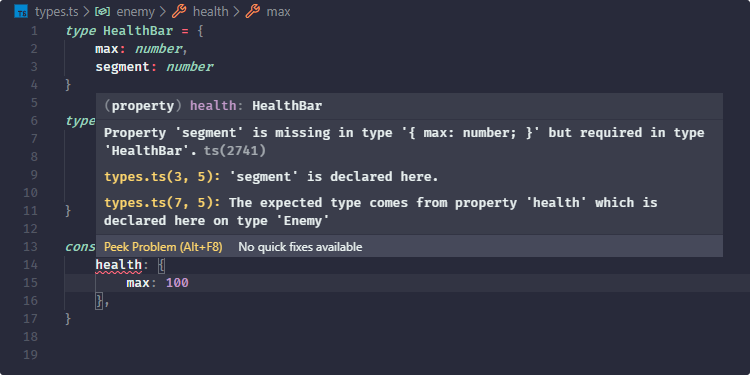Click the wrench icon before health
Viewport: 750px width, 375px height.
coord(179,11)
